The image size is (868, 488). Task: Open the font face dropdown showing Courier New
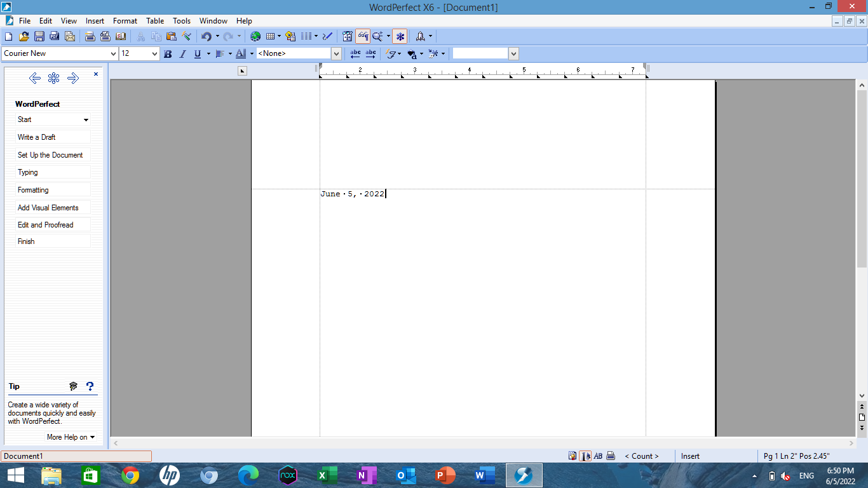[113, 53]
